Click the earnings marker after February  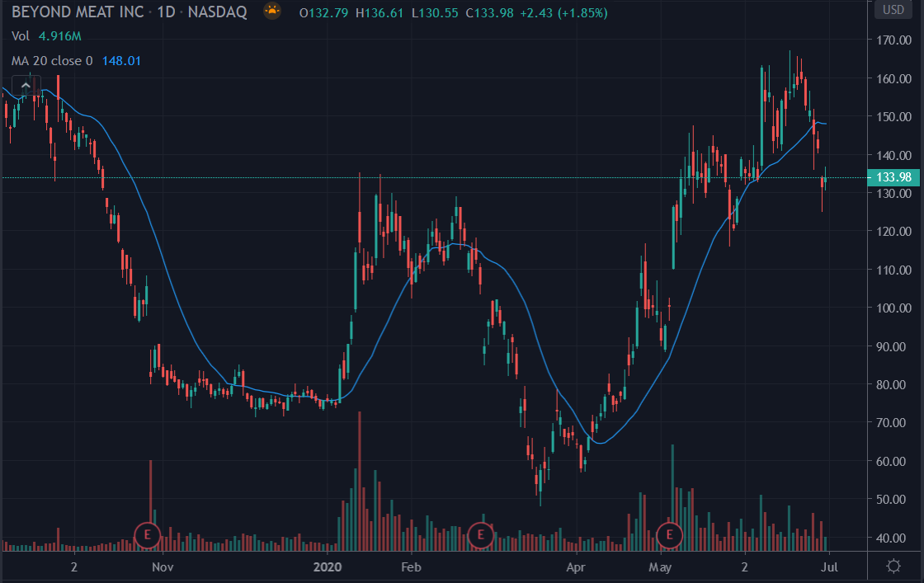[x=479, y=535]
